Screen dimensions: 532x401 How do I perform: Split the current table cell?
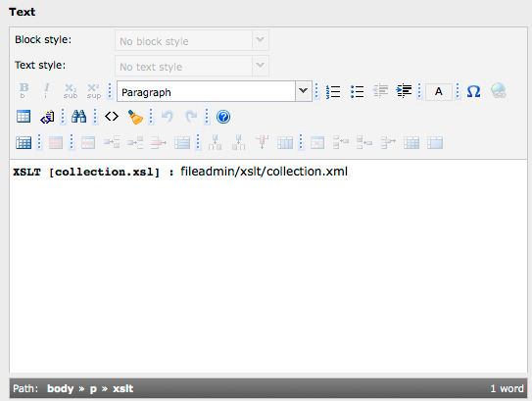[x=411, y=142]
